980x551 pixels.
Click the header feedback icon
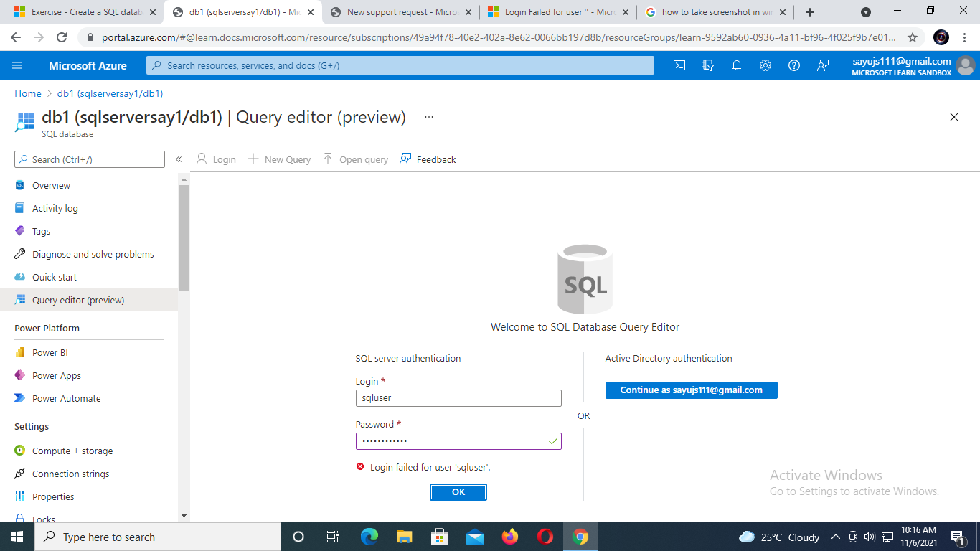coord(823,65)
